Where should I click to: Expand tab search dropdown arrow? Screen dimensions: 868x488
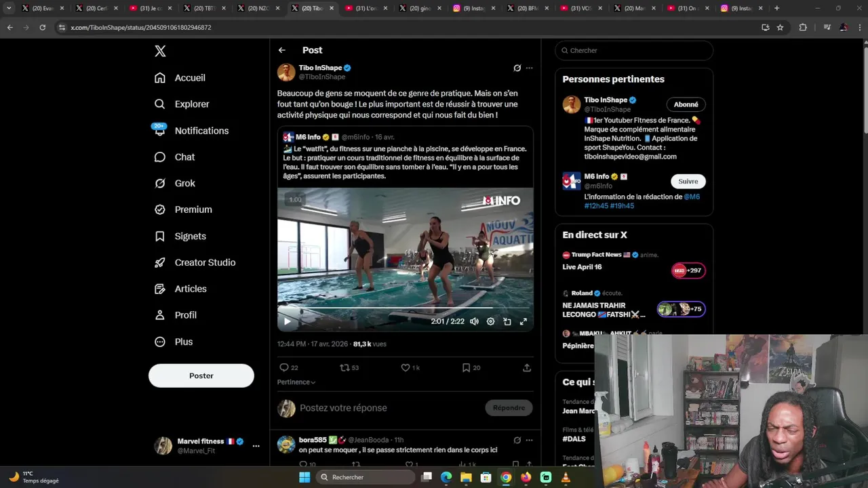coord(9,8)
